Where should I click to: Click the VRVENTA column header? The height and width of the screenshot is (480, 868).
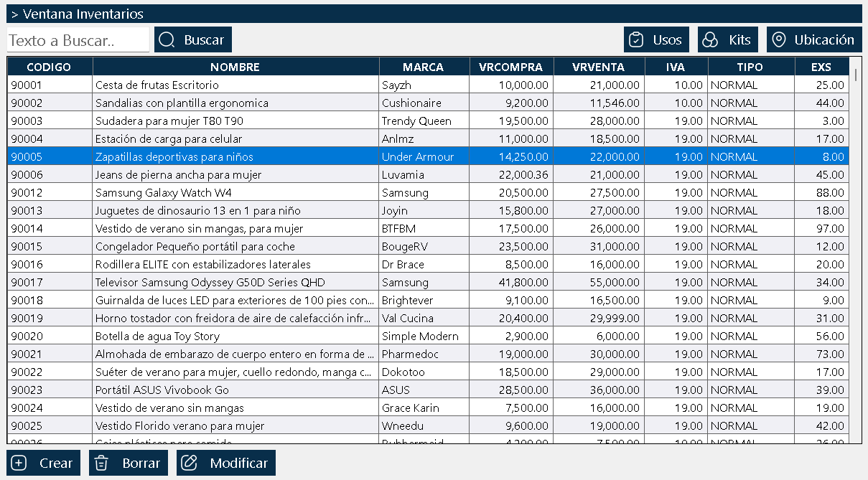coord(599,67)
